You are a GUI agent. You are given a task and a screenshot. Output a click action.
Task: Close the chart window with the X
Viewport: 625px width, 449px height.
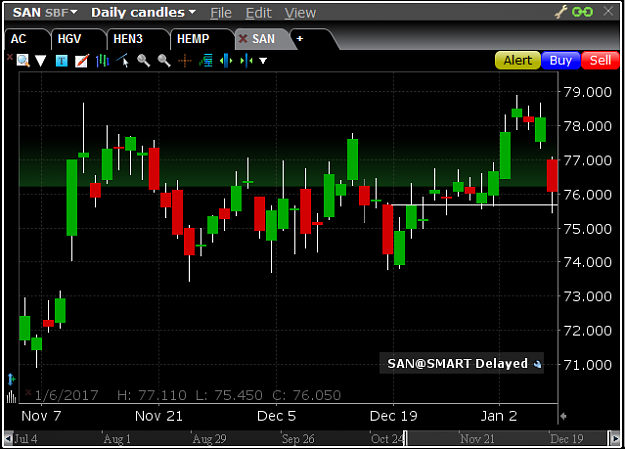pos(608,11)
